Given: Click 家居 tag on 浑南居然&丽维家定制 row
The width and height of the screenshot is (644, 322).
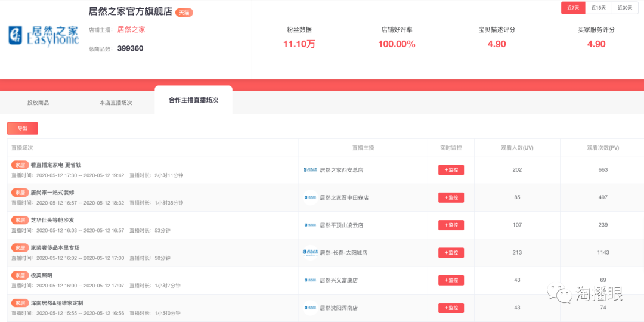Looking at the screenshot, I should 20,303.
